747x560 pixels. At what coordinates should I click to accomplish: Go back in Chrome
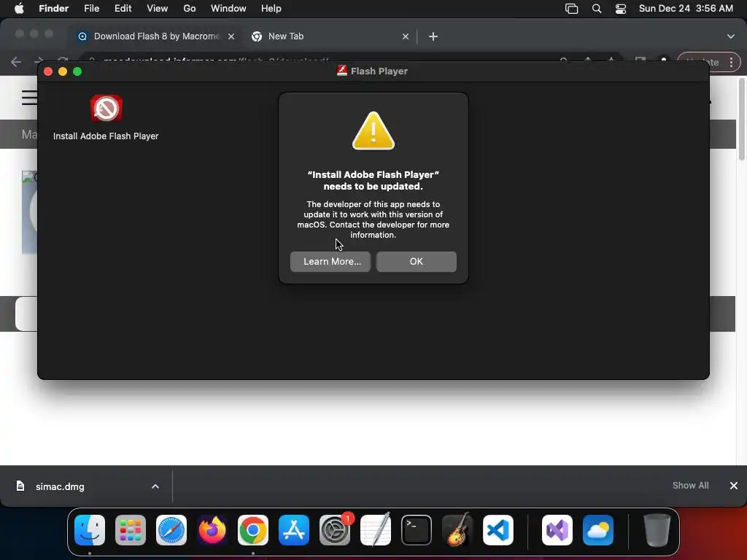16,62
